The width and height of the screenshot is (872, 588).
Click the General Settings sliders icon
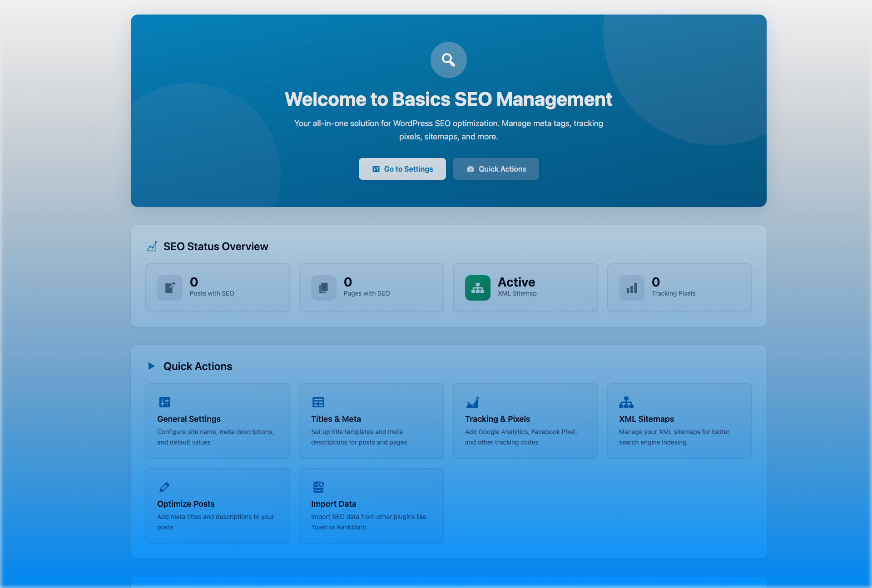[x=164, y=402]
